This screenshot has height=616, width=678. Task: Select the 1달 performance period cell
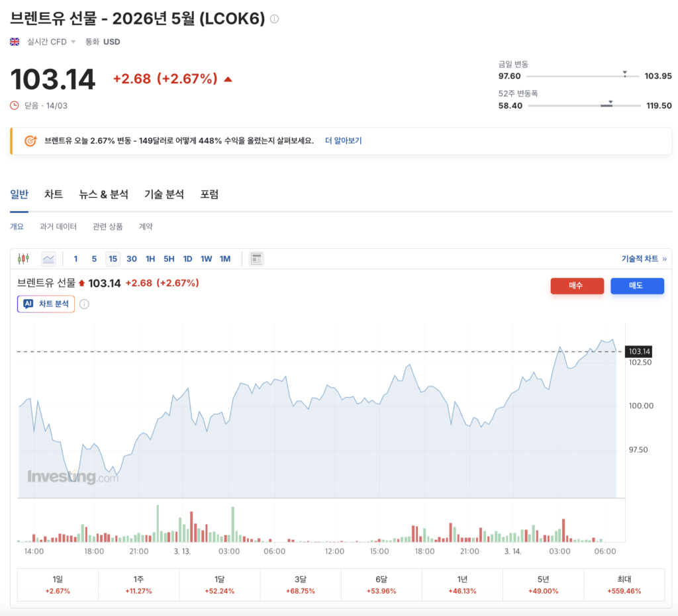pos(219,585)
